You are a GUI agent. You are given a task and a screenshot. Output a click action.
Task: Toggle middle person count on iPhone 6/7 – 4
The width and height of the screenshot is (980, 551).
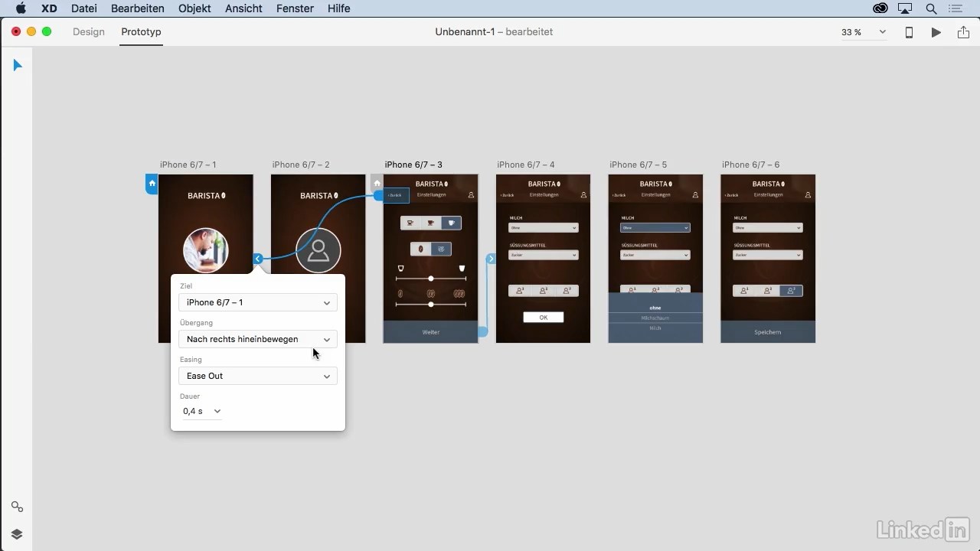pos(544,291)
